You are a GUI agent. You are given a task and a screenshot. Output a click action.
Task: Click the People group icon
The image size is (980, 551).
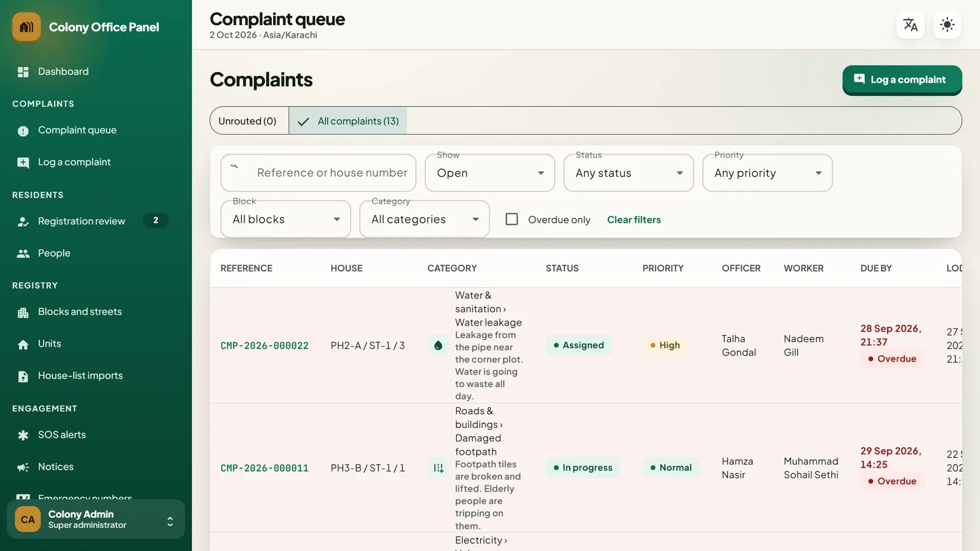pyautogui.click(x=23, y=253)
